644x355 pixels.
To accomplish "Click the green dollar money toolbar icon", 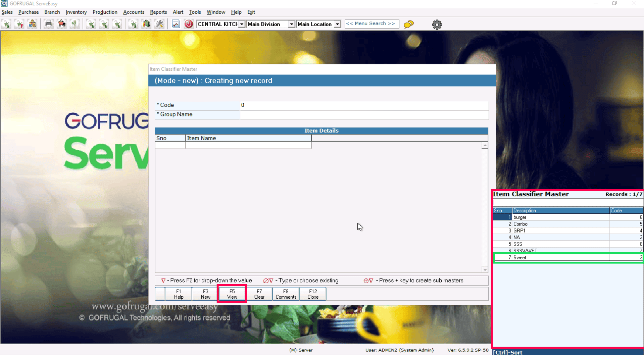I will pos(75,24).
